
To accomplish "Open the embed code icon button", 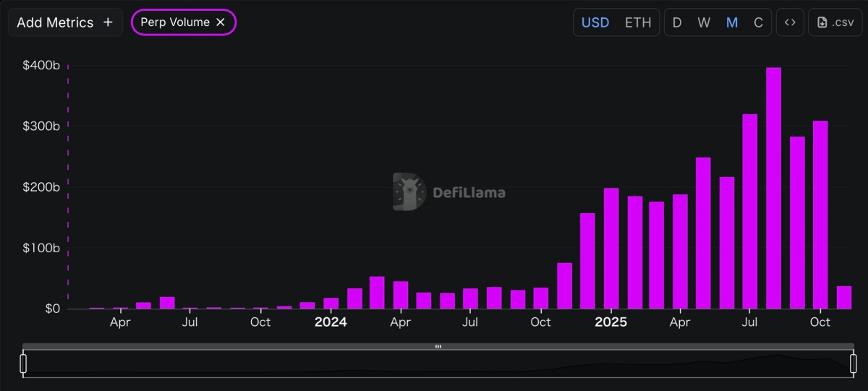I will 790,22.
